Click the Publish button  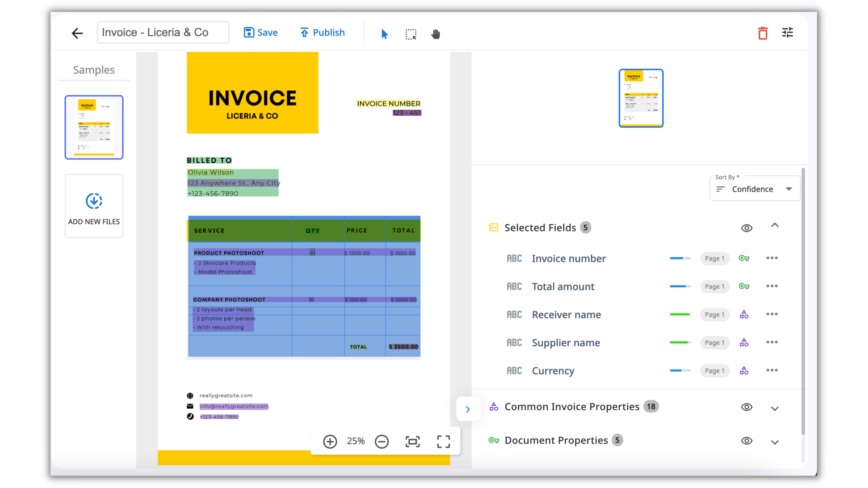(x=322, y=33)
